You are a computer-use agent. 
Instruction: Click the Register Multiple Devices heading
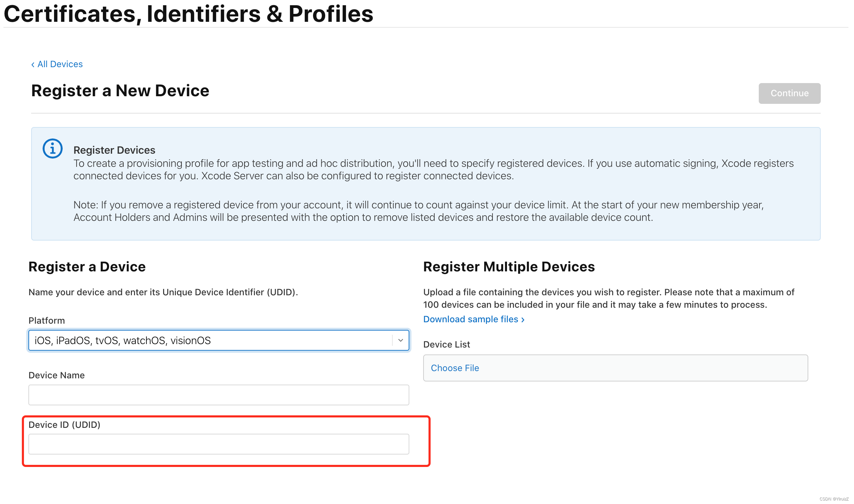point(509,267)
